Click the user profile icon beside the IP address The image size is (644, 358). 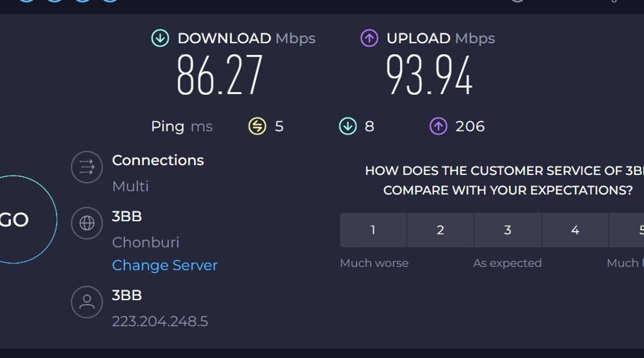[x=87, y=302]
